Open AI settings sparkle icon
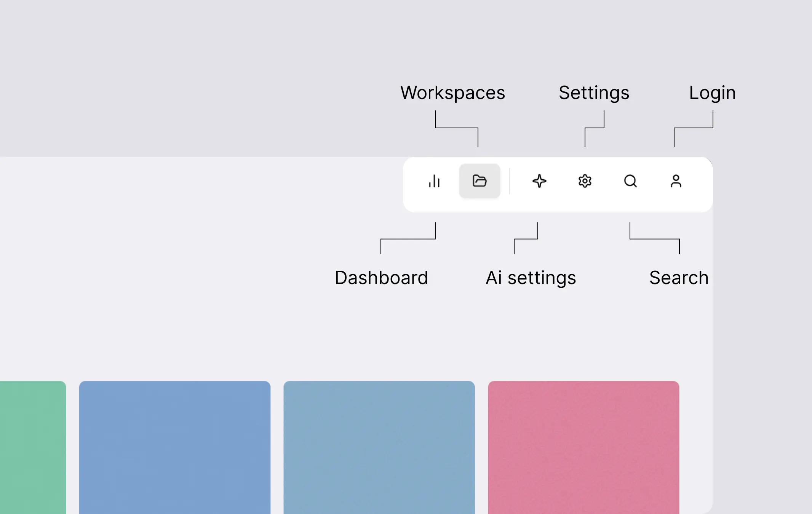Image resolution: width=812 pixels, height=514 pixels. click(539, 181)
